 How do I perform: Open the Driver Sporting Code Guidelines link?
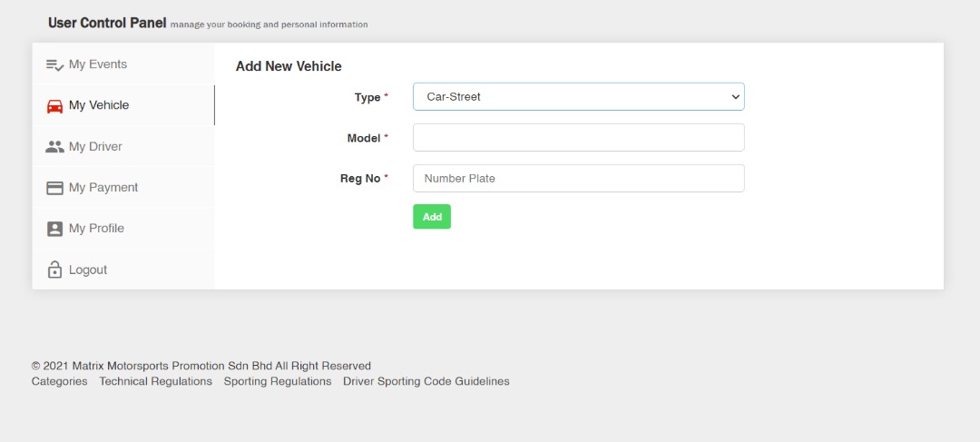(426, 381)
